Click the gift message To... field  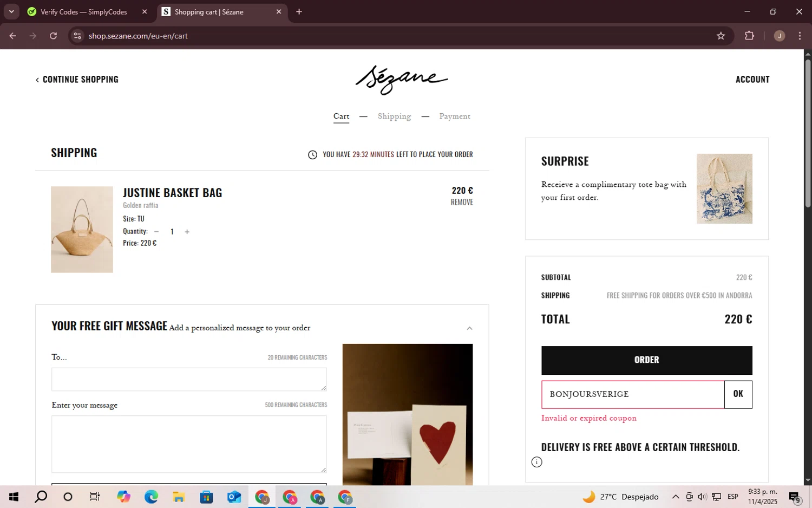(x=189, y=379)
